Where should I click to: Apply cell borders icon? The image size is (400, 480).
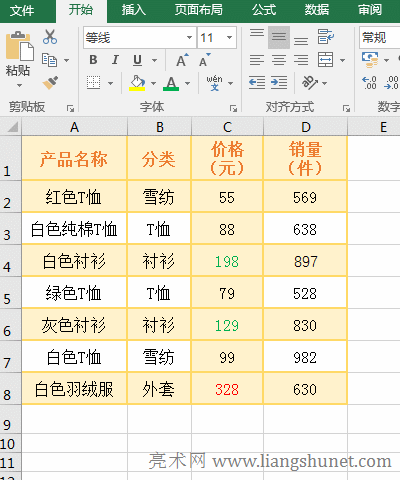tap(94, 83)
